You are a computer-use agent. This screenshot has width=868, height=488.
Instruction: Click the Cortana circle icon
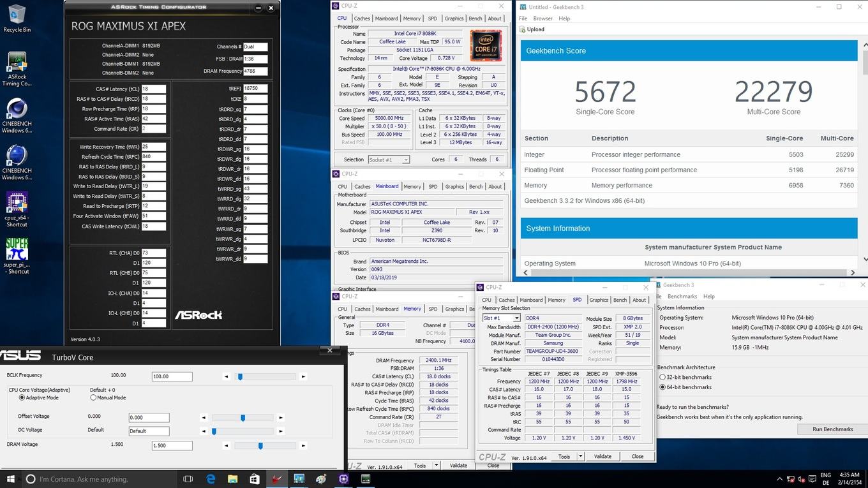coord(30,479)
